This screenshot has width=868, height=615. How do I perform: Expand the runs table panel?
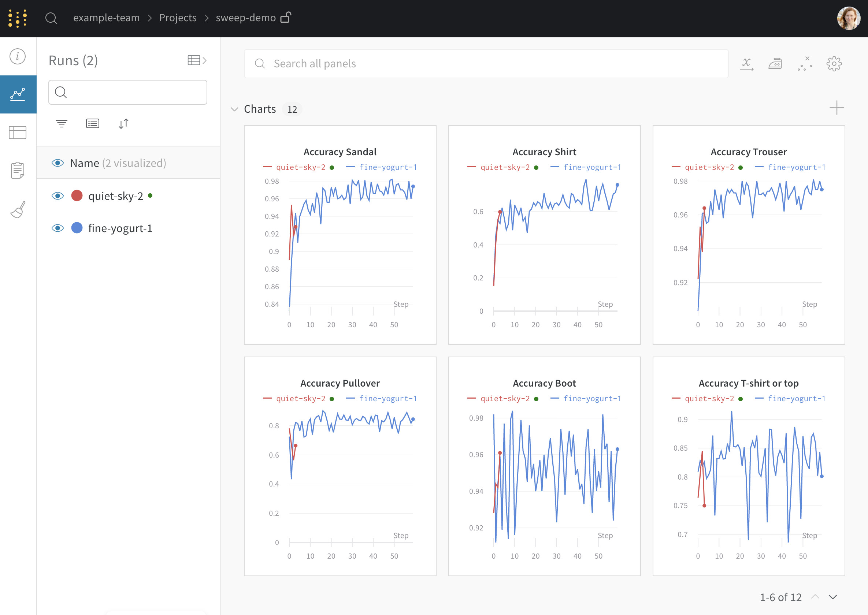[x=197, y=60]
